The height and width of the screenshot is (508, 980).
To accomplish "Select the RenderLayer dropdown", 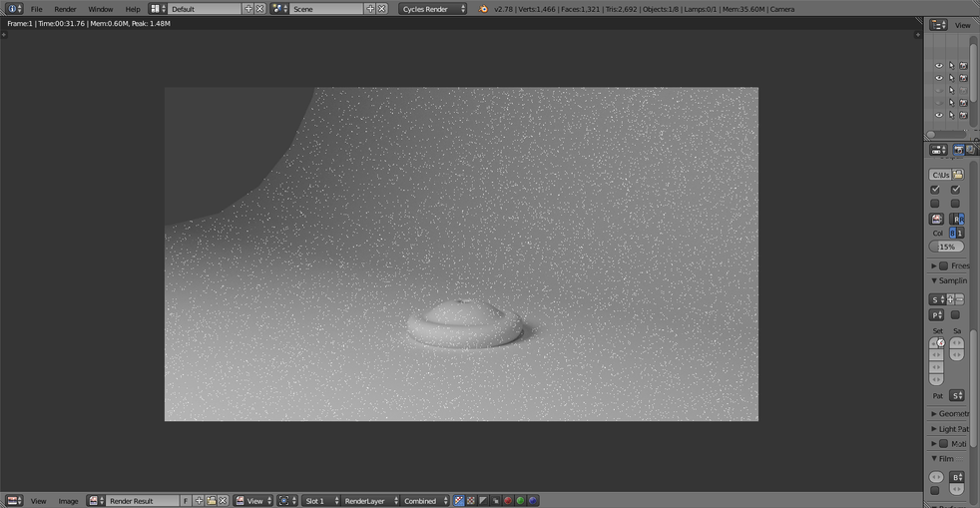I will click(369, 501).
